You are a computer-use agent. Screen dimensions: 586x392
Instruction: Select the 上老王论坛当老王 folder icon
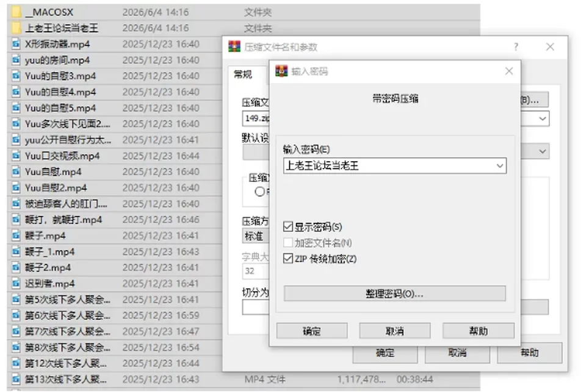coord(16,28)
